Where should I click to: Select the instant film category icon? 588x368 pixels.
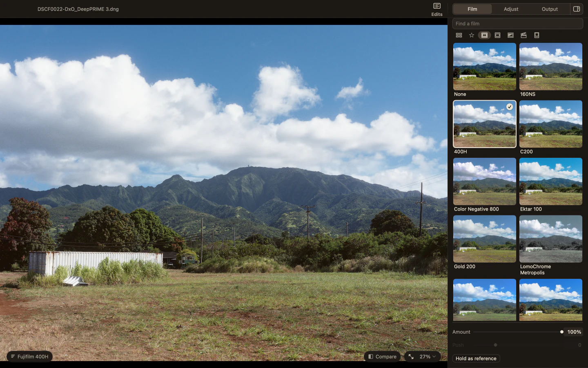pos(537,35)
